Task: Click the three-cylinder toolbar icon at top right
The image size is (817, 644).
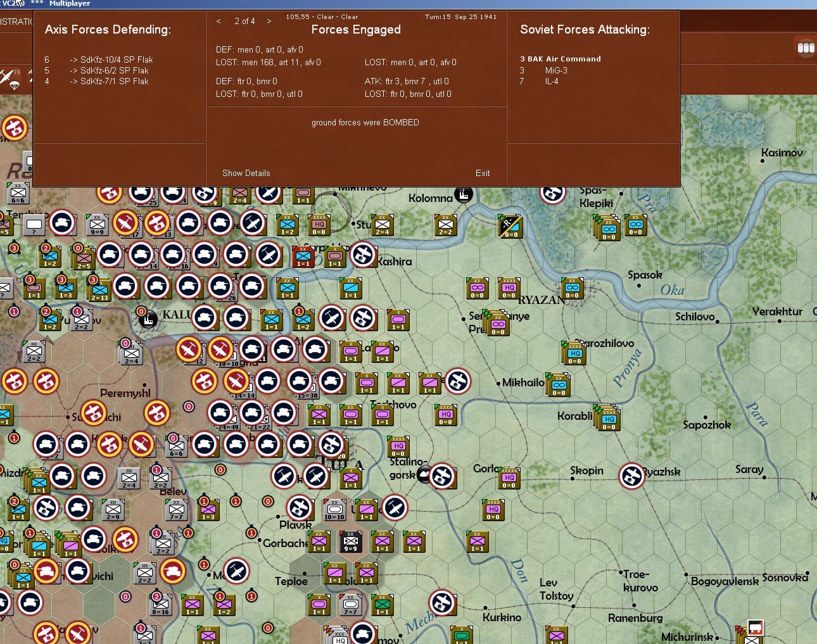Action: [x=806, y=47]
